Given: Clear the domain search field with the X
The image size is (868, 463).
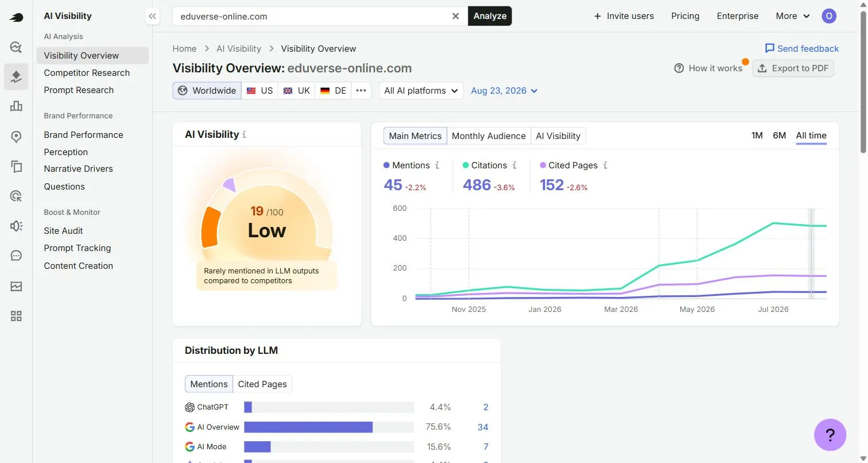Looking at the screenshot, I should (x=456, y=16).
